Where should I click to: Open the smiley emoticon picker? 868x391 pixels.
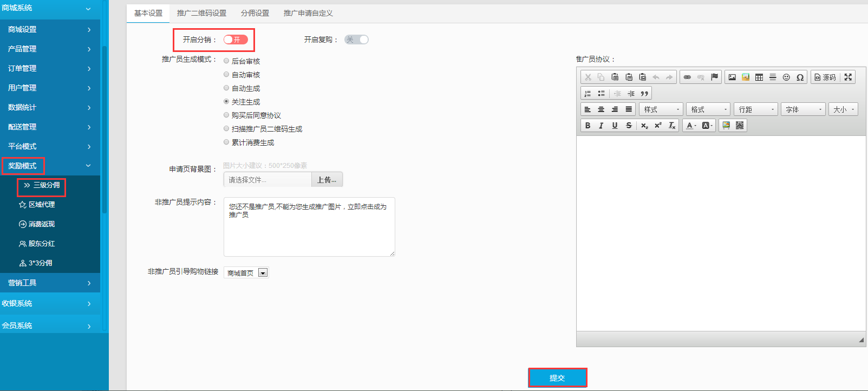(786, 77)
